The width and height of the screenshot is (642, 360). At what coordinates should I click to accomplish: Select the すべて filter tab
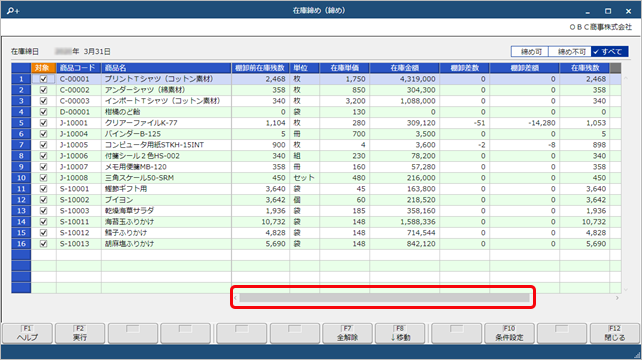coord(610,52)
